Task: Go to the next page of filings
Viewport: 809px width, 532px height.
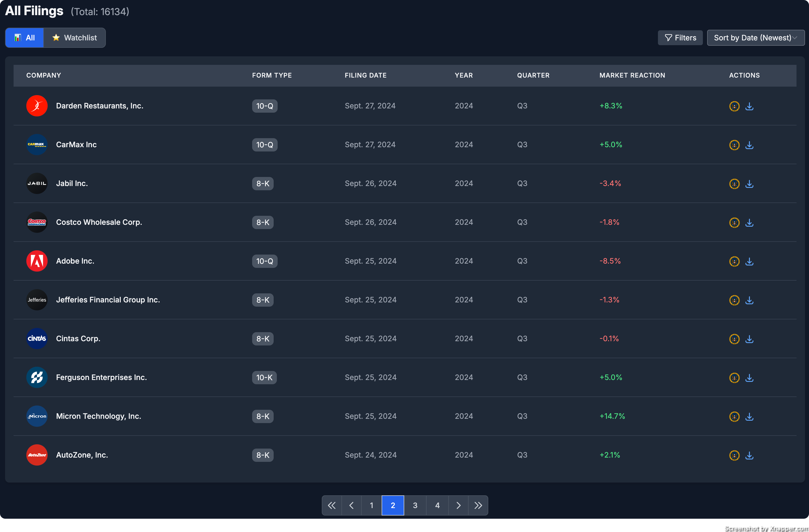Action: tap(458, 505)
